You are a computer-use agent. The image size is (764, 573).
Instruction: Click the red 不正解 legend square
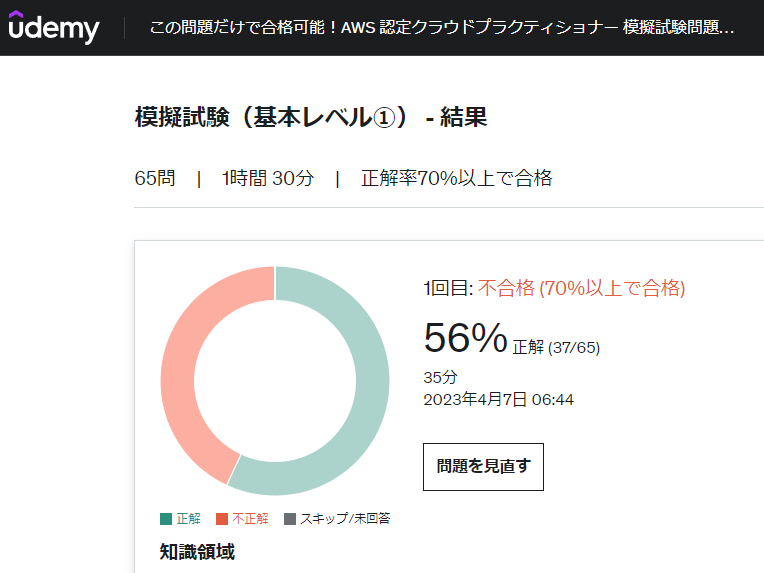pos(222,519)
